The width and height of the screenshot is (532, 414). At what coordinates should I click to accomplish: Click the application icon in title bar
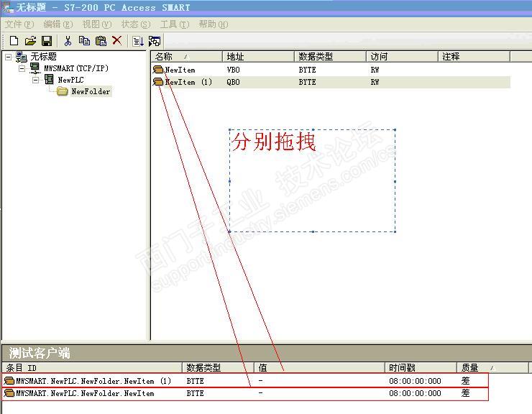tap(7, 7)
